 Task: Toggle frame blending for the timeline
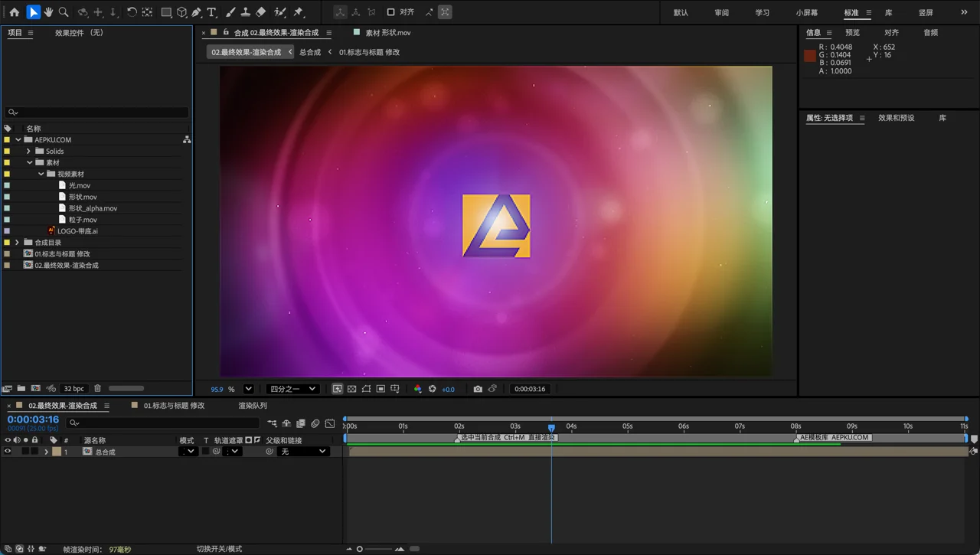301,423
